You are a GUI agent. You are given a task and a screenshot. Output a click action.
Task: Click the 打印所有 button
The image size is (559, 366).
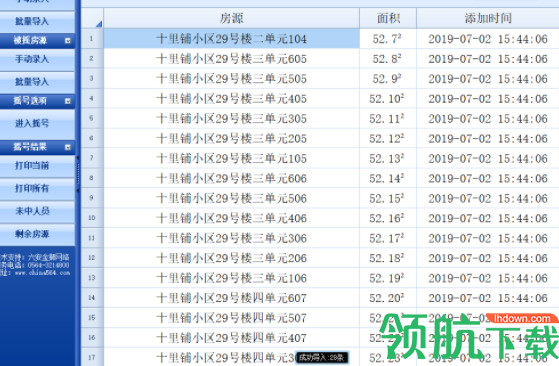pyautogui.click(x=37, y=189)
